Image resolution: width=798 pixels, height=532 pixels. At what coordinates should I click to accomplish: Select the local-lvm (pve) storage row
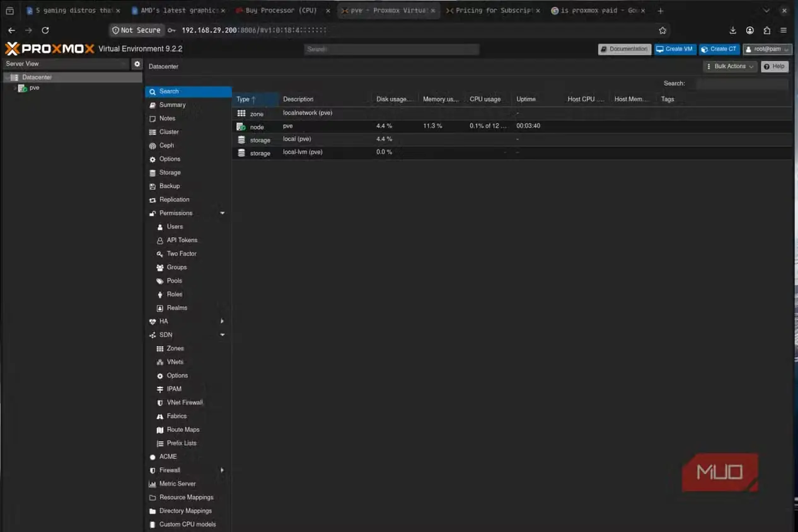512,153
